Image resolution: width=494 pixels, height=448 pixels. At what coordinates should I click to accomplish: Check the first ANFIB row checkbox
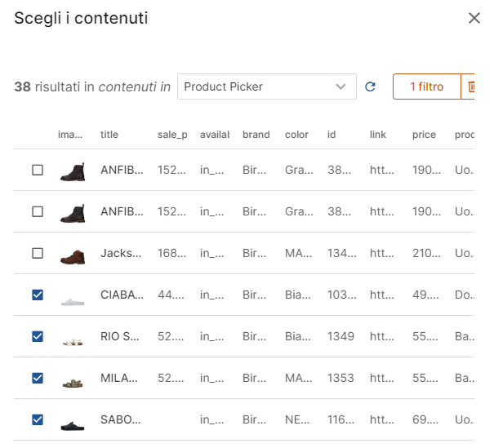38,171
